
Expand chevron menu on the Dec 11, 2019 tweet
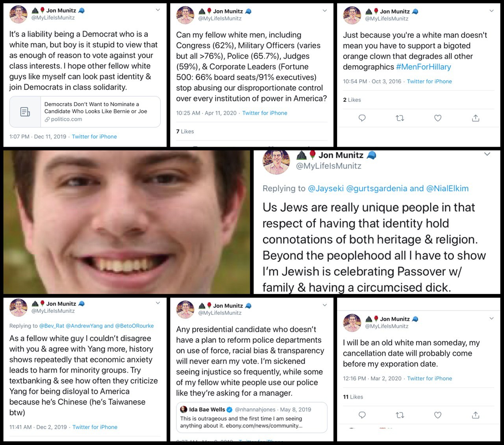click(158, 10)
